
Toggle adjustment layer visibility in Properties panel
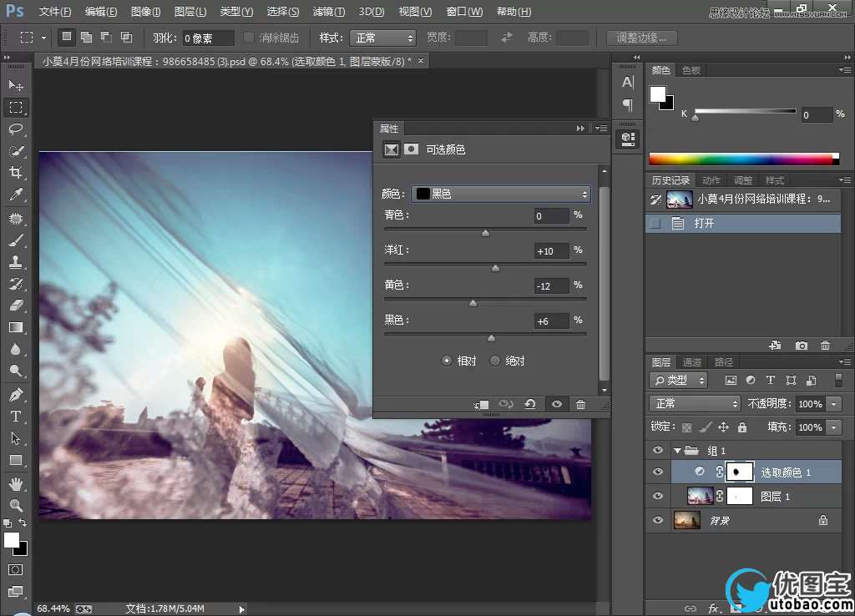[x=557, y=405]
